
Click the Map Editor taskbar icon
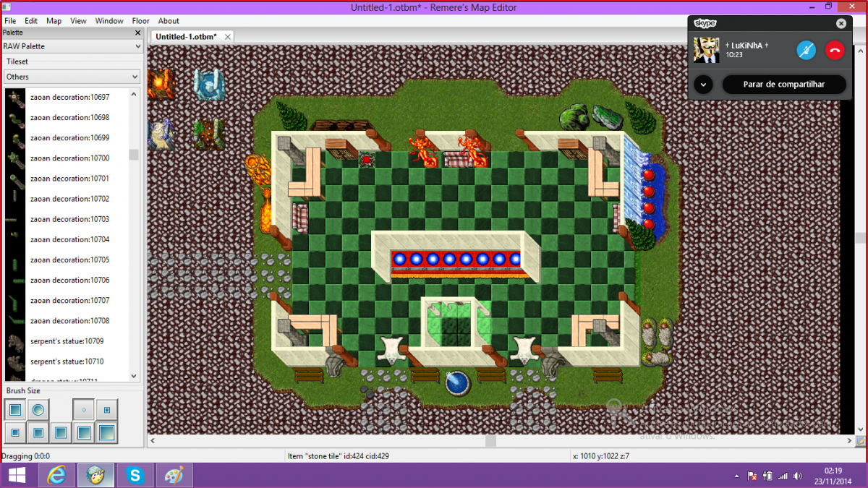(95, 476)
